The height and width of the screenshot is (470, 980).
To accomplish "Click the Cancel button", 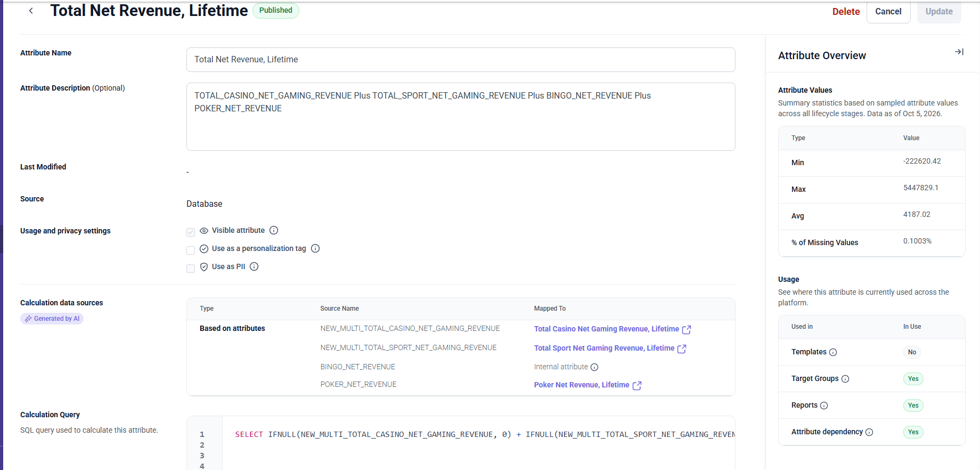I will click(x=888, y=12).
